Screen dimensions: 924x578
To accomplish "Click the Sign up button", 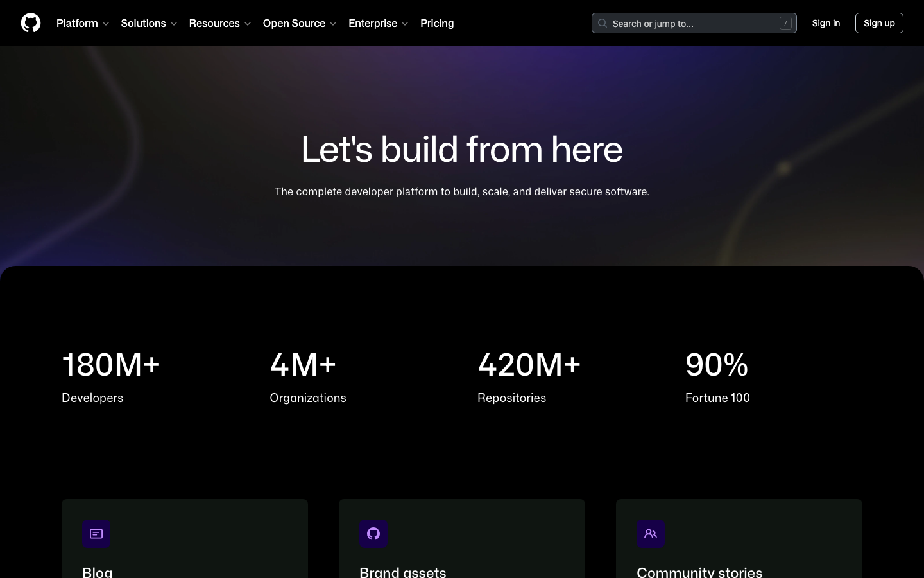I will (x=879, y=23).
